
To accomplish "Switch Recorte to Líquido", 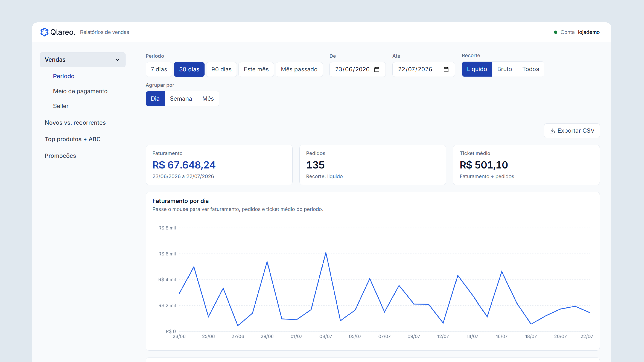I will click(477, 69).
